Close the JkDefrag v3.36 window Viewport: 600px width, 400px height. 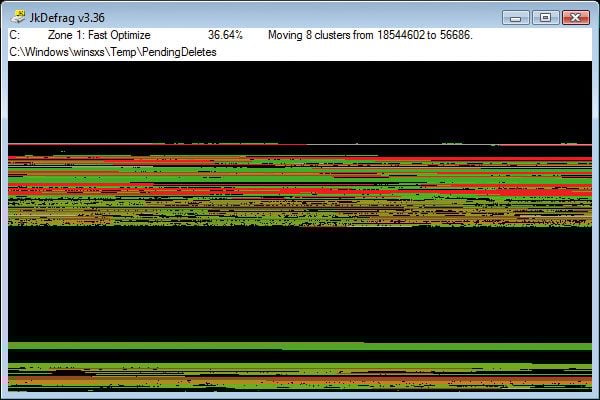point(576,18)
